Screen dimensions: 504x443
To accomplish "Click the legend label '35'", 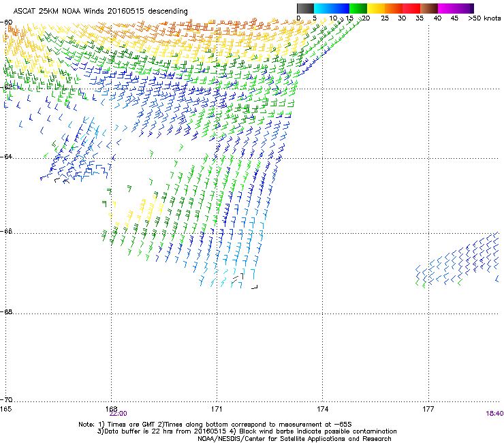I will 420,18.
